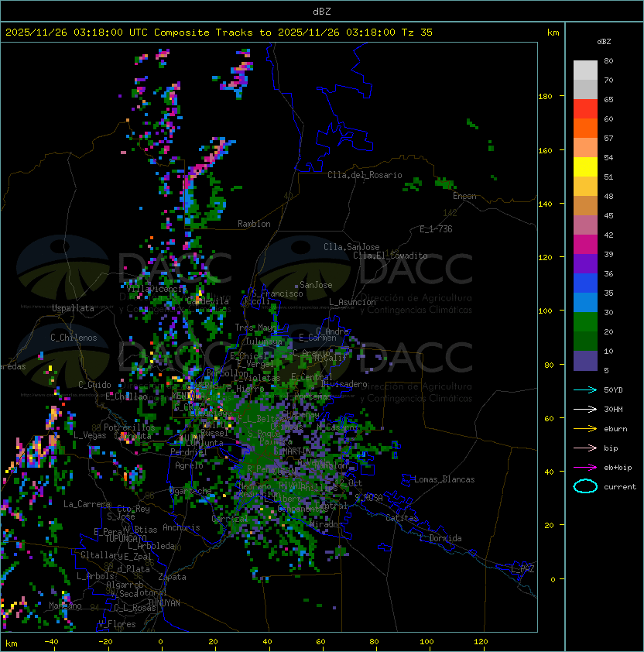Click the 'Clla.El_Cavadito' map label
This screenshot has height=652, width=644.
[390, 256]
